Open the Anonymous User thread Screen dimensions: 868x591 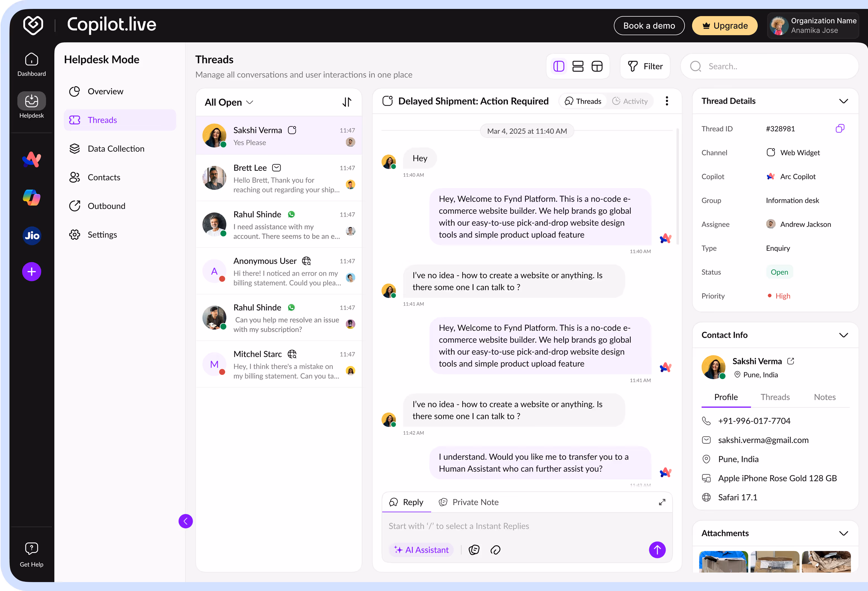pyautogui.click(x=279, y=271)
